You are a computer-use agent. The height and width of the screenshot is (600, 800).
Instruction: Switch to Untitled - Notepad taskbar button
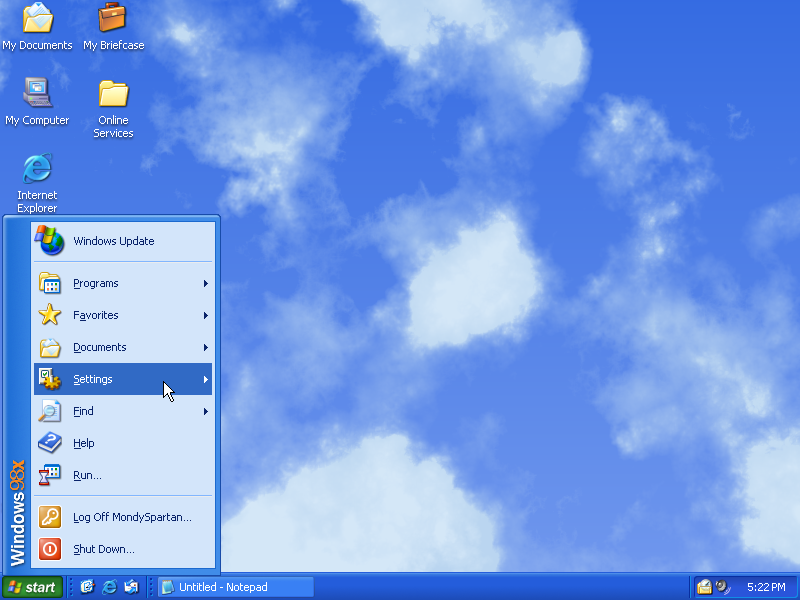236,587
